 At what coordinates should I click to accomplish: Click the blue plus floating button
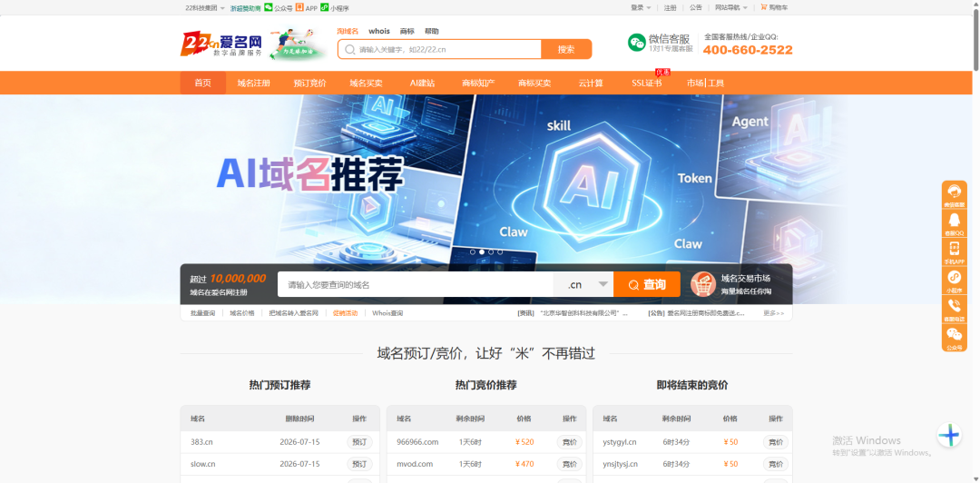coord(949,435)
